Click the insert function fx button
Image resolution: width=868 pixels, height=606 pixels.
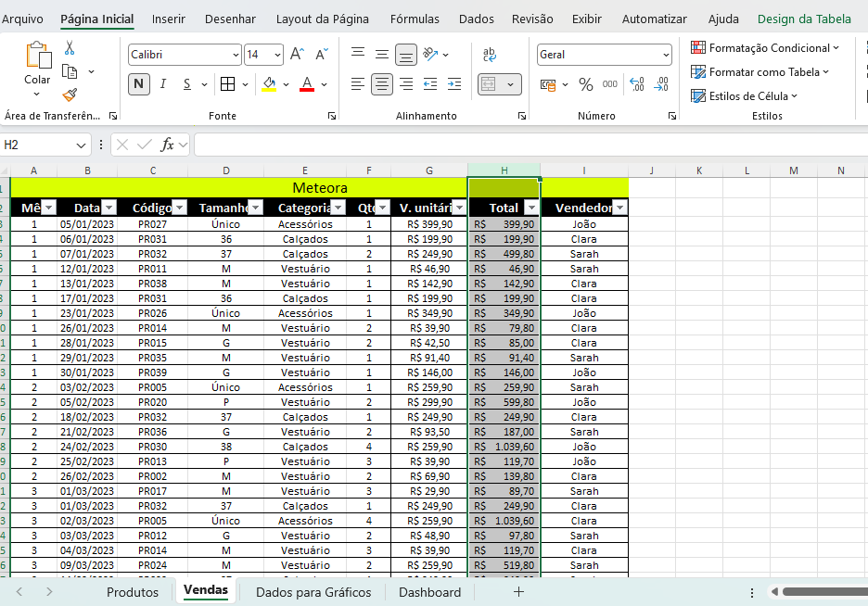coord(167,145)
